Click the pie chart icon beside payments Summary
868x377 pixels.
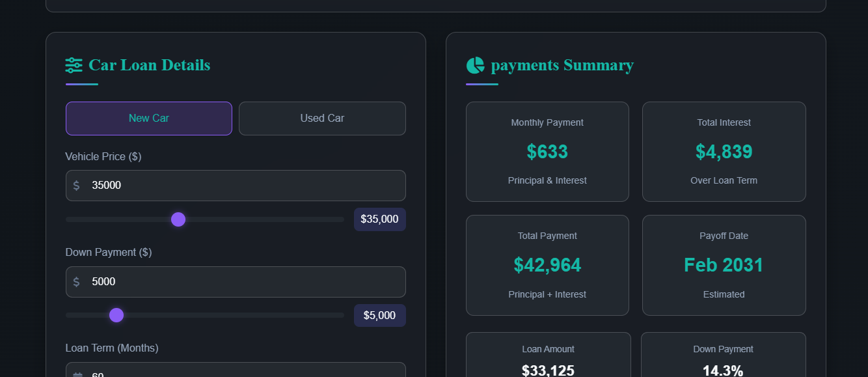pos(475,64)
